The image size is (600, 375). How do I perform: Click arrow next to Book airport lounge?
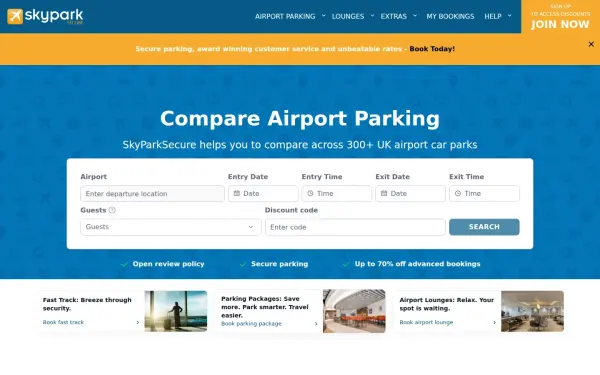click(x=494, y=323)
